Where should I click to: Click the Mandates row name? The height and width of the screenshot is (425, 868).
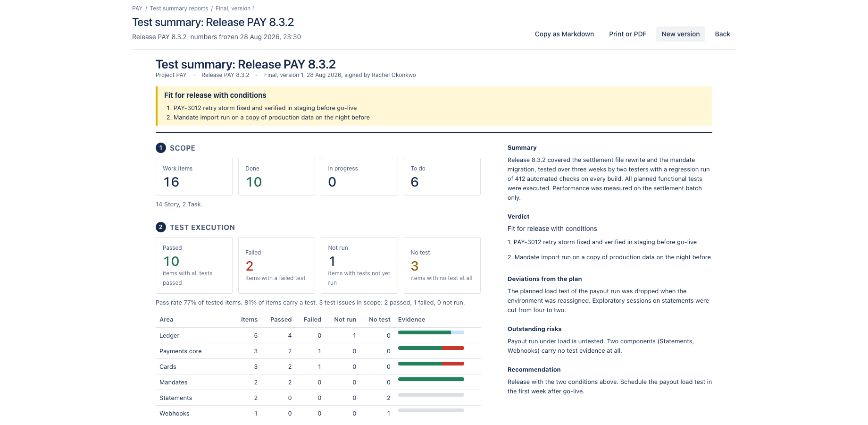click(173, 382)
